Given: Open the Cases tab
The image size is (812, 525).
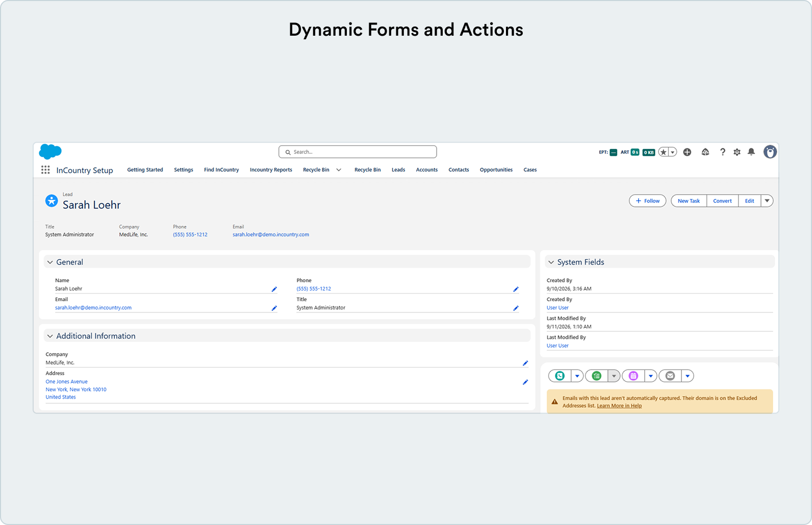Looking at the screenshot, I should 530,170.
